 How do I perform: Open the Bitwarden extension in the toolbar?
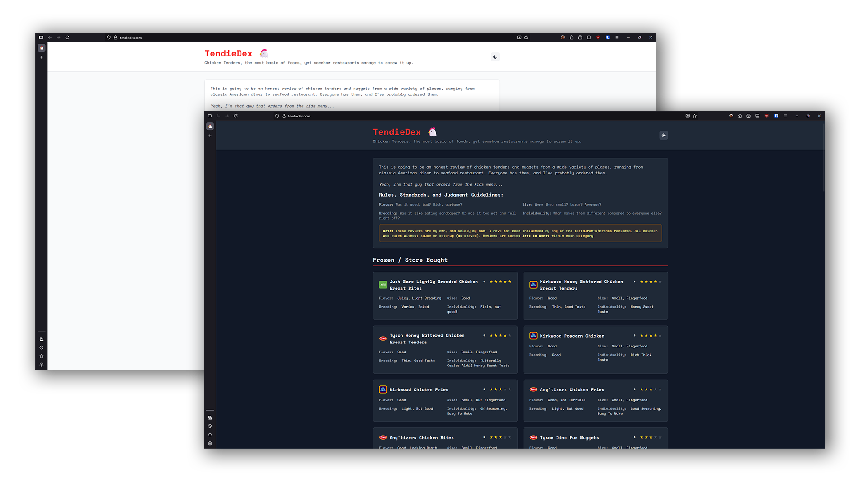pos(776,116)
